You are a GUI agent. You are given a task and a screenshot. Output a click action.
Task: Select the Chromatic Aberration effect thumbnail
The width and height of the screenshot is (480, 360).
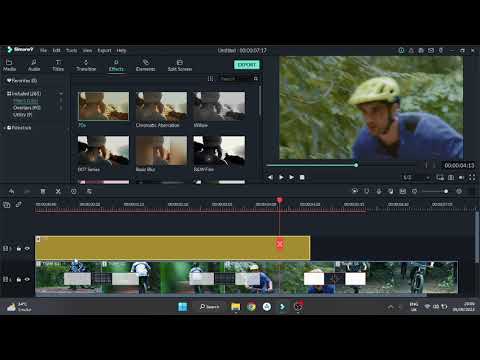pyautogui.click(x=161, y=106)
